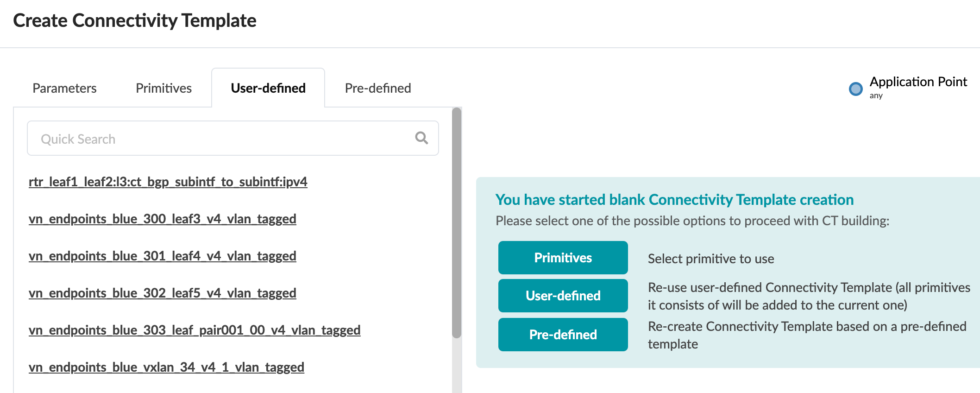Click the template list scrollbar thumb
This screenshot has width=980, height=393.
457,222
